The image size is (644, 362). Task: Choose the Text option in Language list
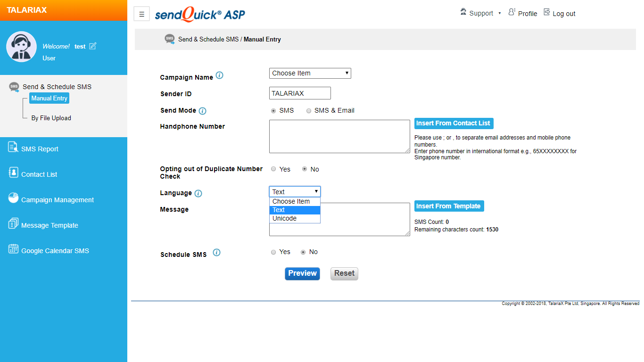point(295,210)
